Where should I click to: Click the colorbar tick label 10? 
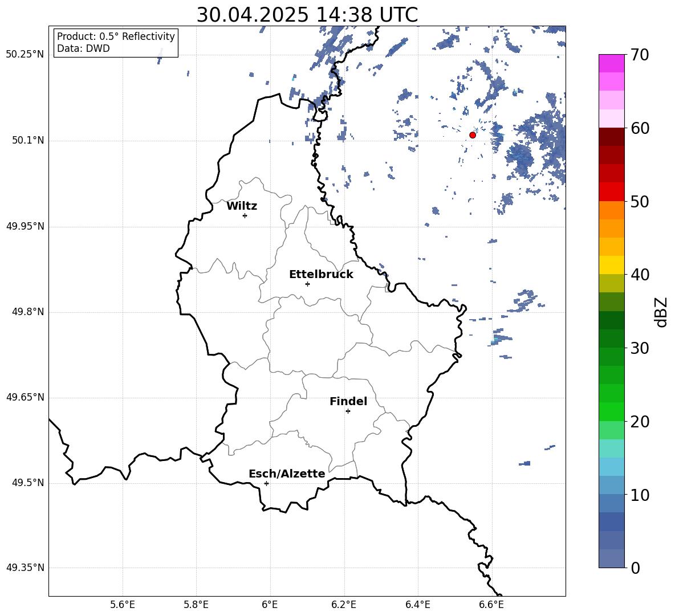pos(640,495)
